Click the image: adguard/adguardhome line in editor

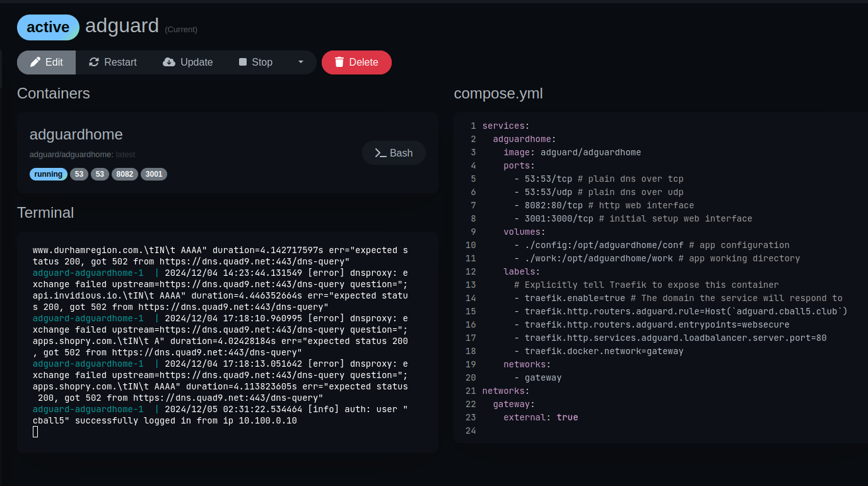tap(572, 152)
